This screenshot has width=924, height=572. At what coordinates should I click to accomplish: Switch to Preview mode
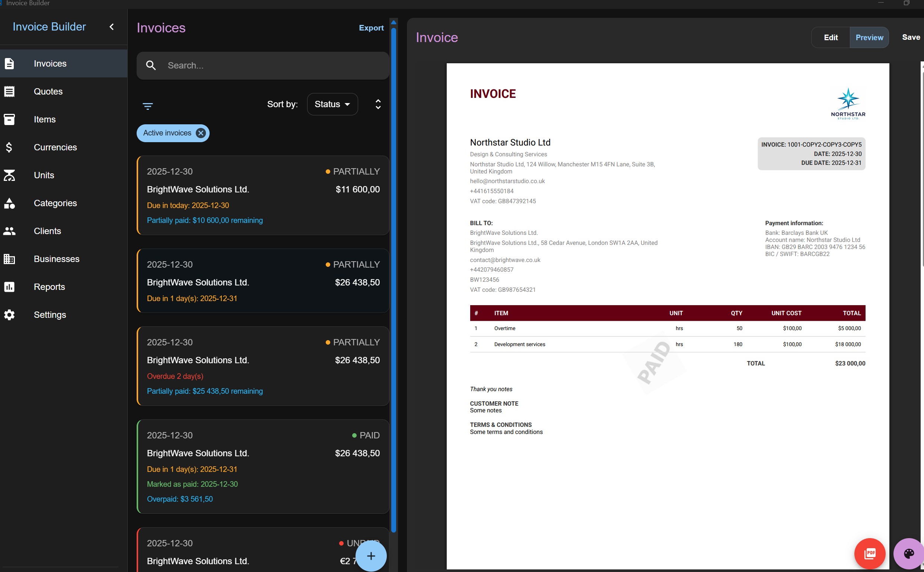tap(869, 38)
